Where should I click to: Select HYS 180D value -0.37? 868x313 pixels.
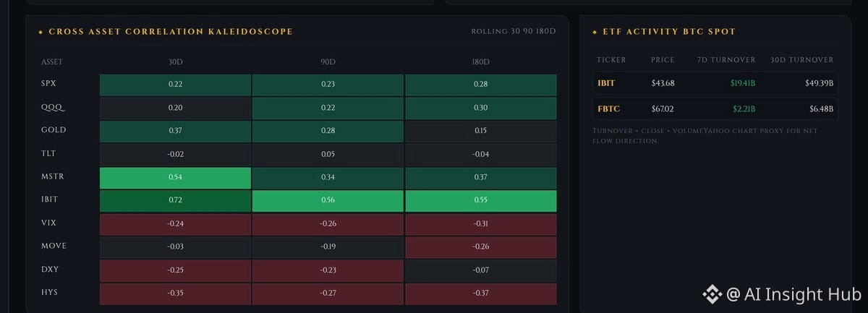point(481,293)
